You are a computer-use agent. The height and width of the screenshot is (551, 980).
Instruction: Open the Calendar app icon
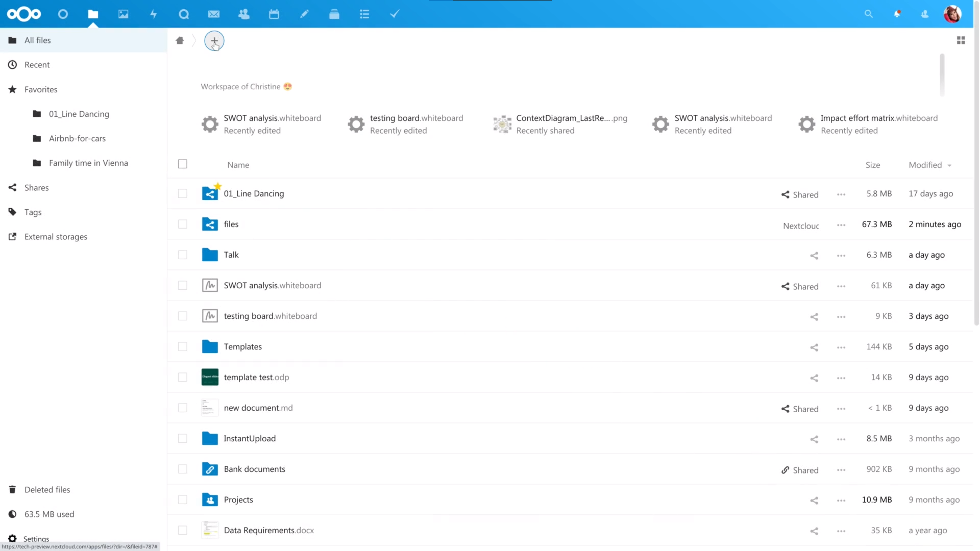274,14
